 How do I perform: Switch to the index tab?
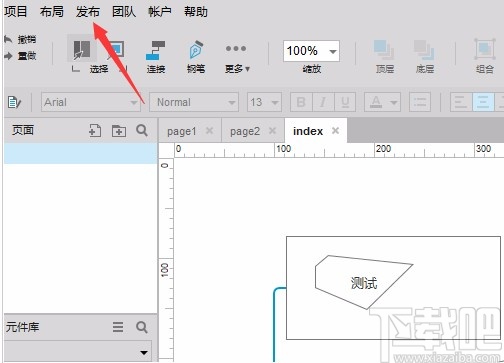[308, 131]
